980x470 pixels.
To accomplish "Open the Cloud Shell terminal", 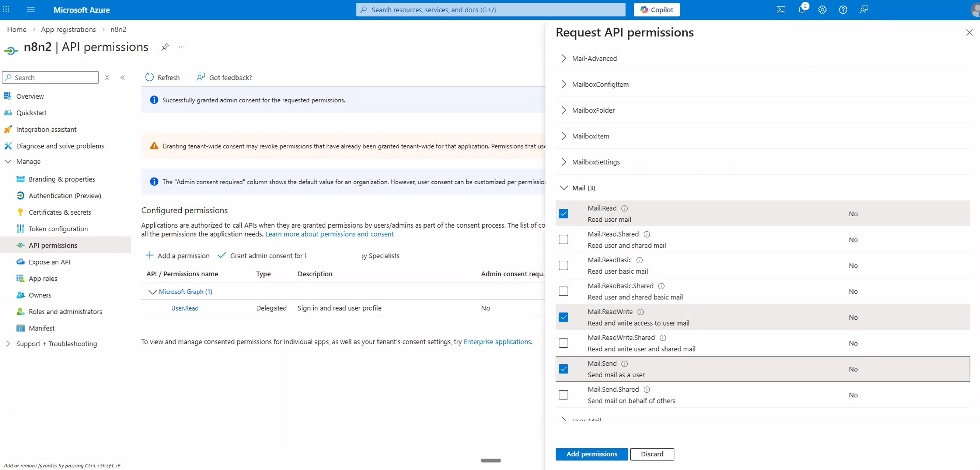I will (x=781, y=10).
